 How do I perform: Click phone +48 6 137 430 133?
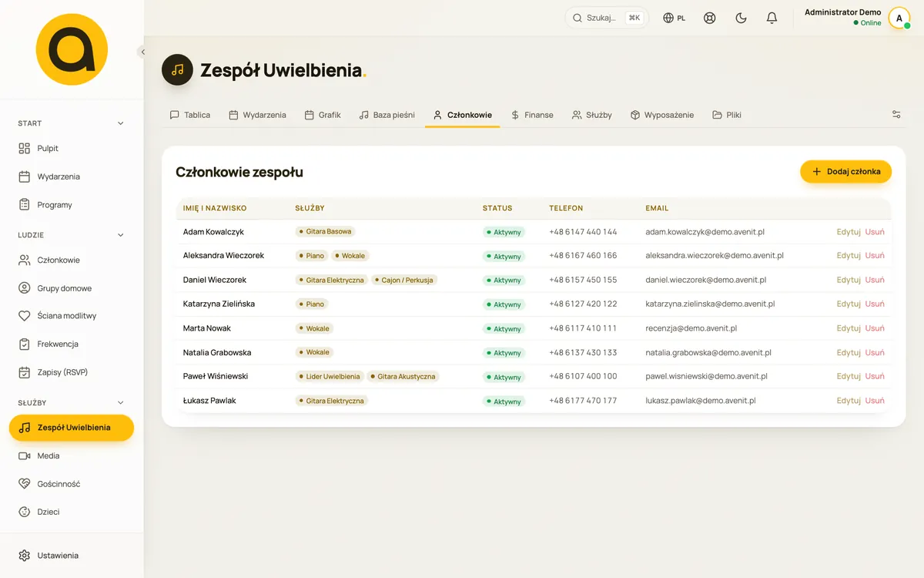tap(583, 353)
